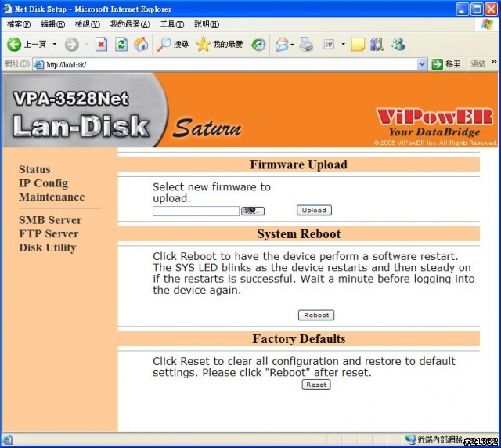Click the Forward arrow button

[71, 45]
